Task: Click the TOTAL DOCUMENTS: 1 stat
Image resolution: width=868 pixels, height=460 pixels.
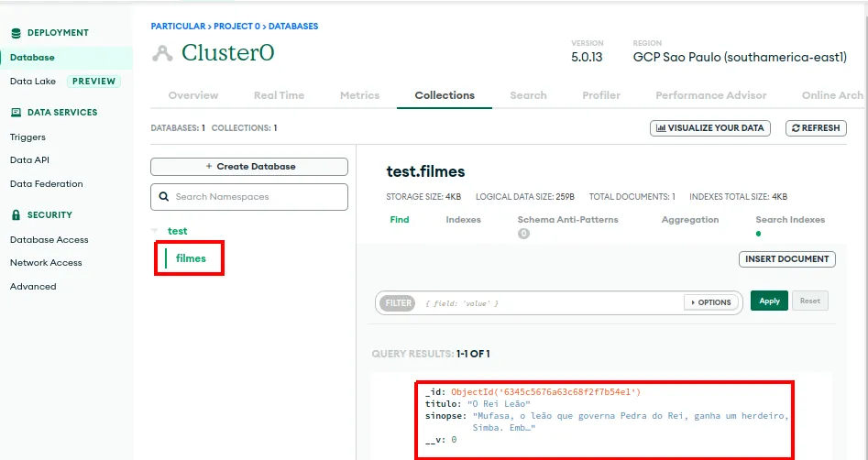Action: tap(632, 197)
